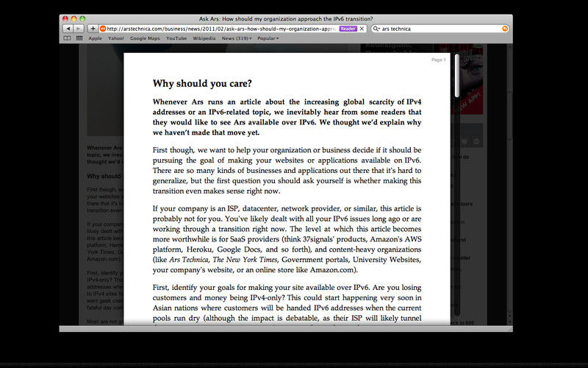Open Top Sites grid icon
This screenshot has width=588, height=368.
click(x=79, y=38)
